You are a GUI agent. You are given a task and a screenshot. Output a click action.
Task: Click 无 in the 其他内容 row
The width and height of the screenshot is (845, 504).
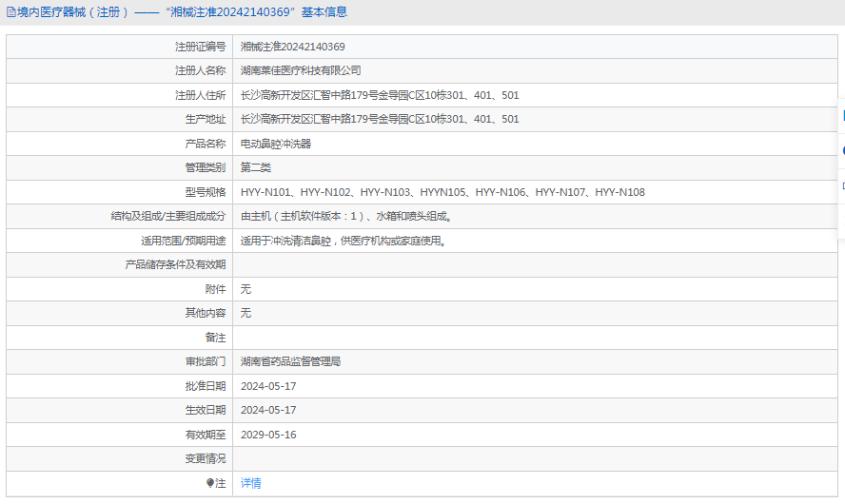(246, 313)
